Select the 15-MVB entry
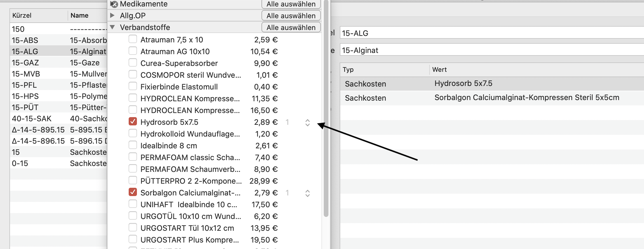The image size is (644, 249). 58,74
